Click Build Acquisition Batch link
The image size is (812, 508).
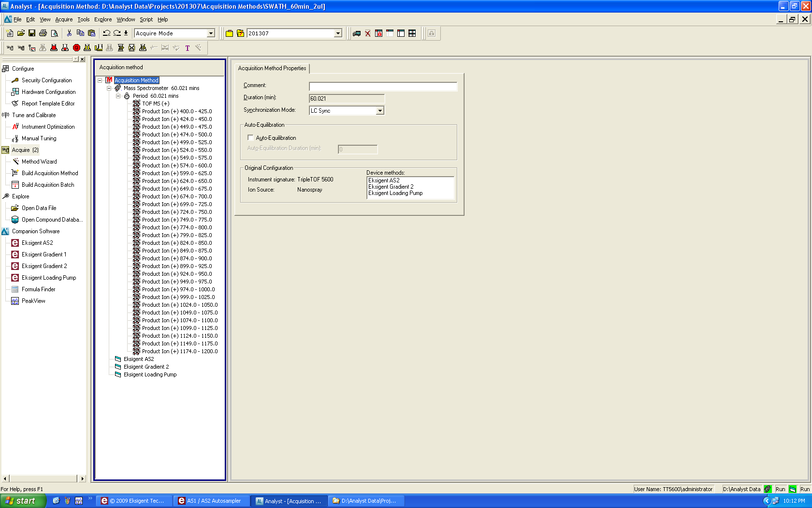48,185
